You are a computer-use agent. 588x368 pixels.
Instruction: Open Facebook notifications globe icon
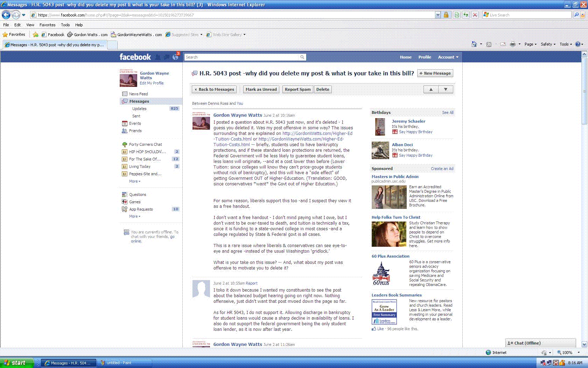coord(175,57)
